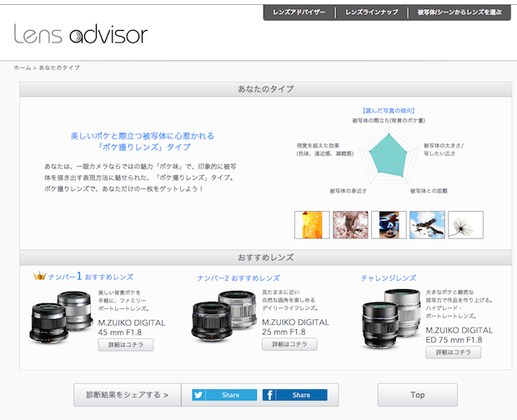Click M.ZUIKO DIGITAL 25 mm F1.8 text
The image size is (517, 420).
coord(295,327)
